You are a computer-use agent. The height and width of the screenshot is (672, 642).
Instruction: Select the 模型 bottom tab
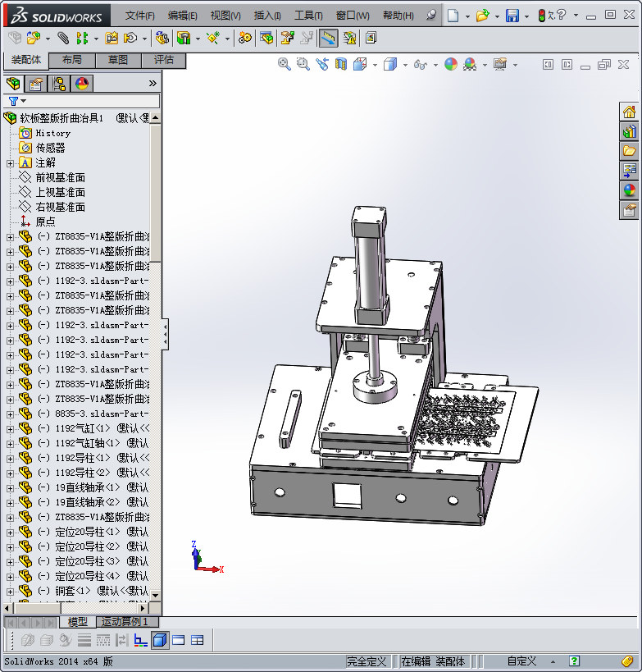78,621
